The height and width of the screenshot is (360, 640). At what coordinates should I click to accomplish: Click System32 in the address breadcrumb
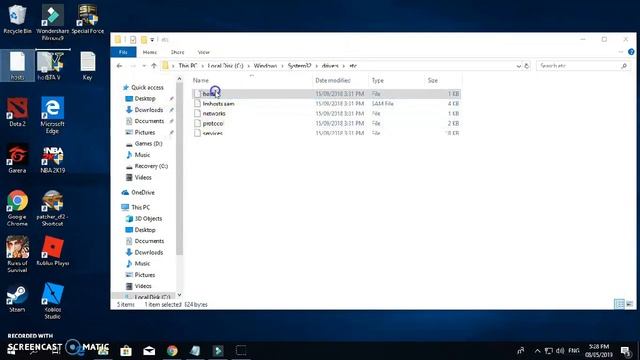click(299, 66)
